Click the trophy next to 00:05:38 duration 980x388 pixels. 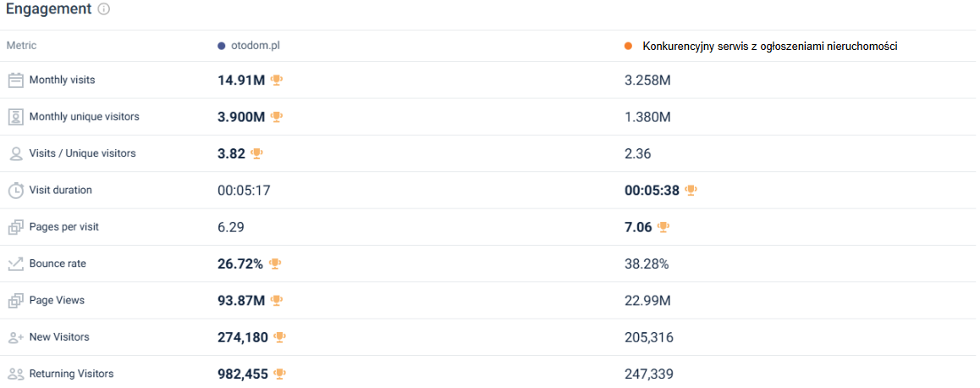(x=691, y=191)
